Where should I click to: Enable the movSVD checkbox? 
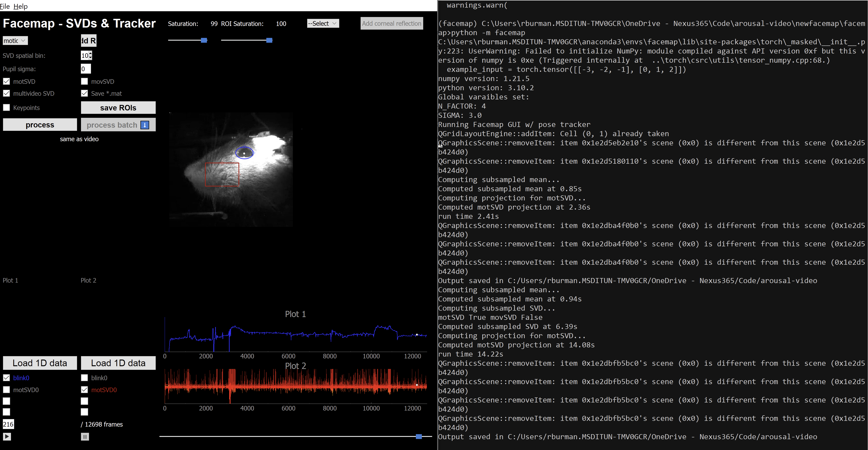coord(84,81)
